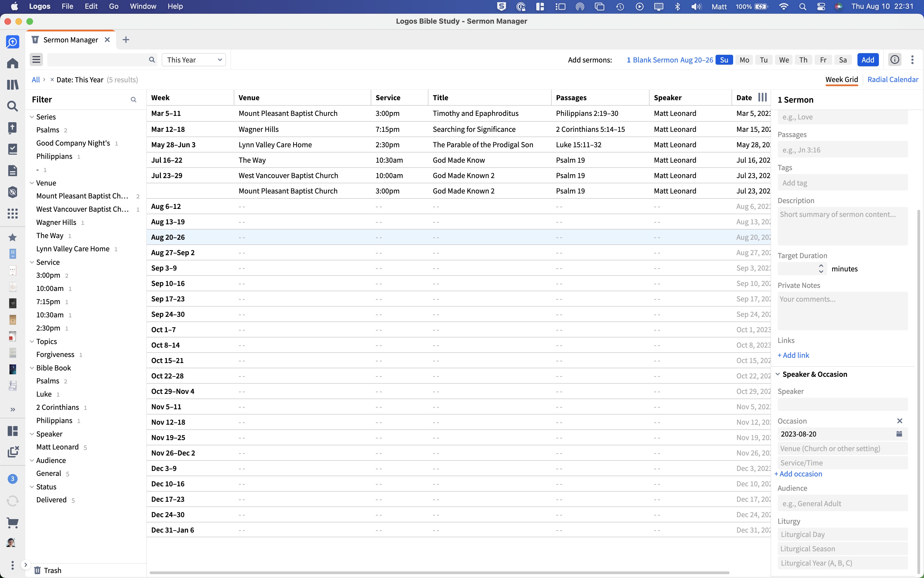Collapse the Venue filter group
924x578 pixels.
click(x=32, y=183)
